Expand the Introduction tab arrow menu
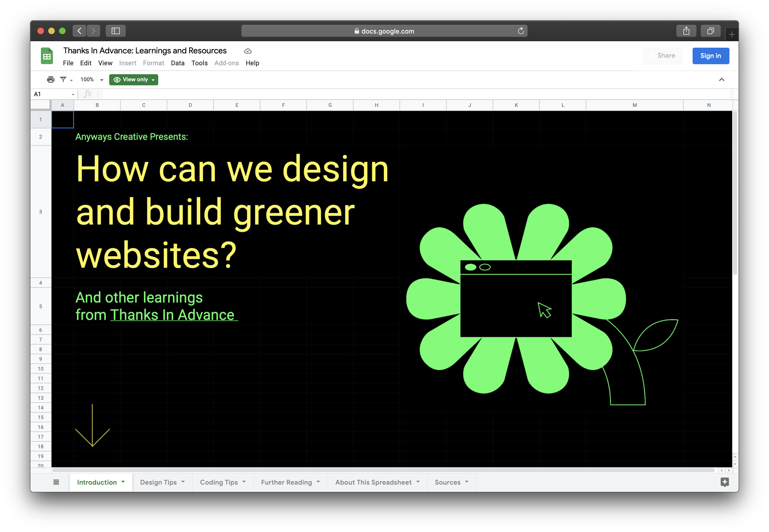Image resolution: width=769 pixels, height=532 pixels. click(x=123, y=482)
